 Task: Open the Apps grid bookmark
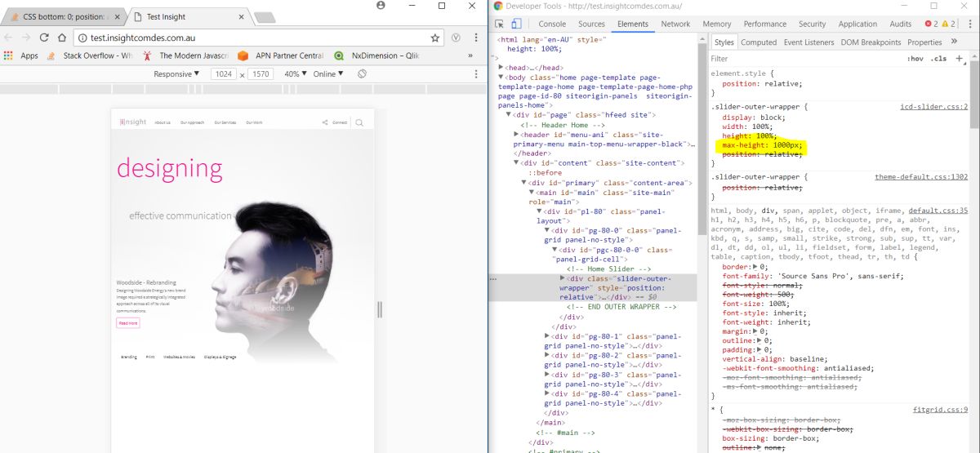20,56
